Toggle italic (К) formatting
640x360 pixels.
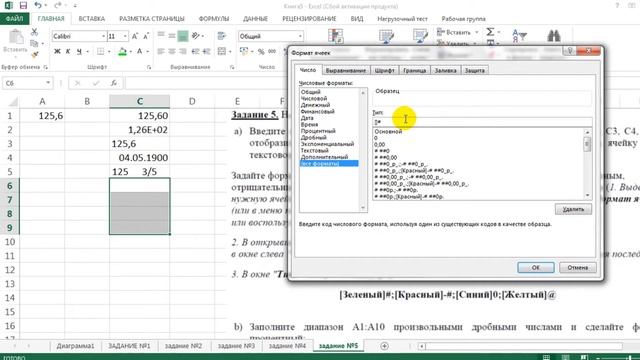pos(68,51)
